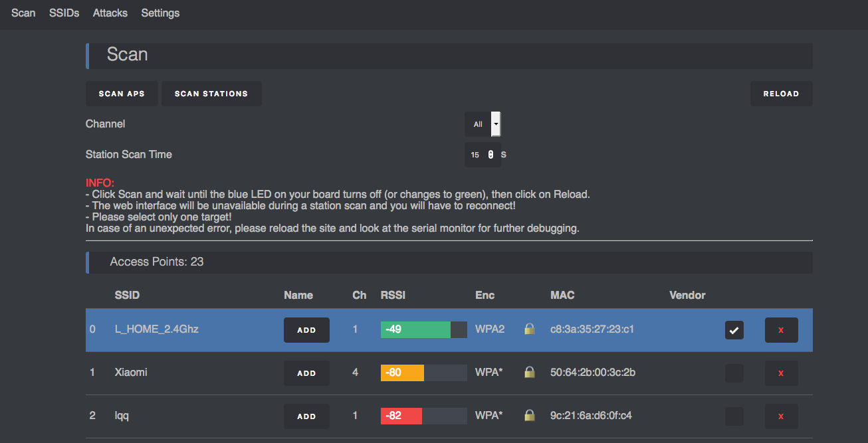Click the lock icon for L_HOME_2.4Ghz

click(x=530, y=329)
